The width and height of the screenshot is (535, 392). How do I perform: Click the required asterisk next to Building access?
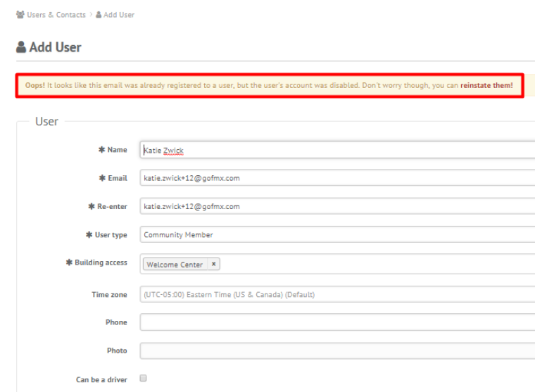(69, 263)
